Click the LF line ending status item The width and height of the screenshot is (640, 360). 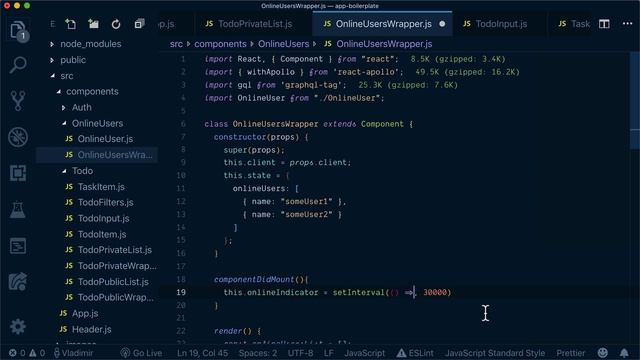coord(329,353)
